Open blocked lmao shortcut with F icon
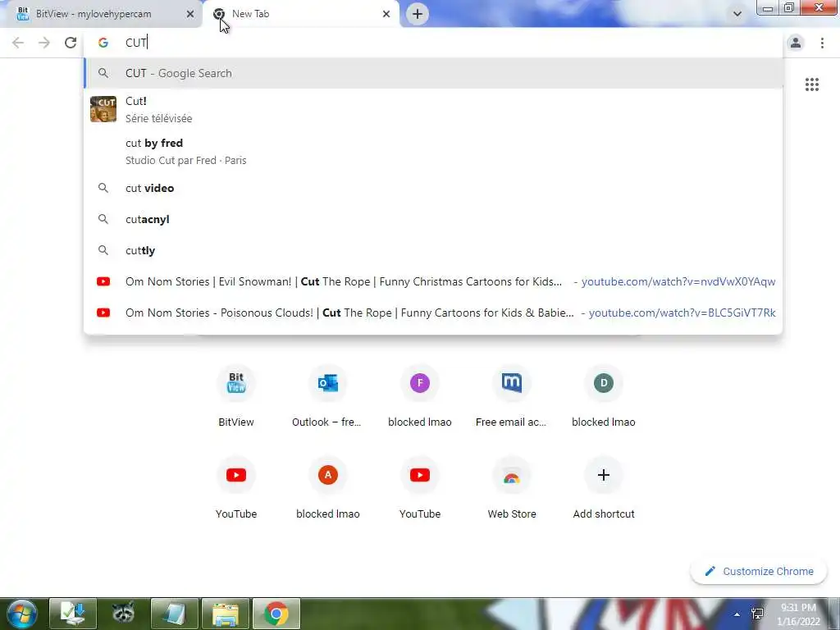The image size is (840, 630). pyautogui.click(x=420, y=395)
